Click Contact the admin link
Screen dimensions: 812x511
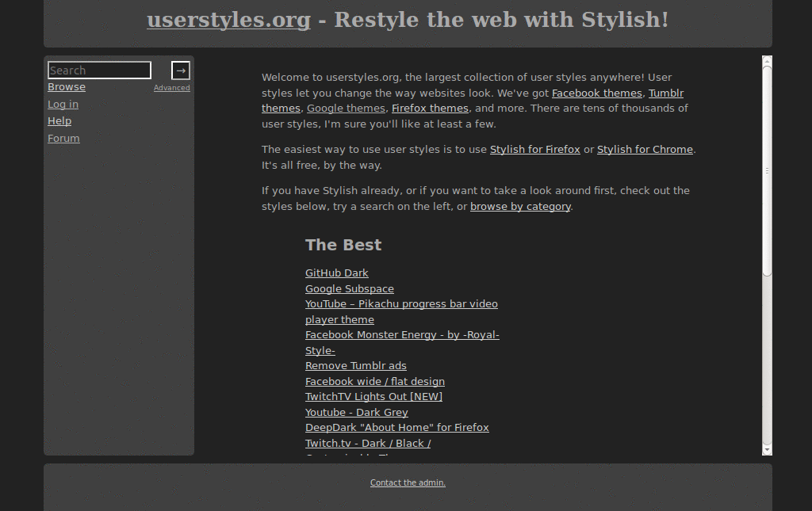(408, 482)
